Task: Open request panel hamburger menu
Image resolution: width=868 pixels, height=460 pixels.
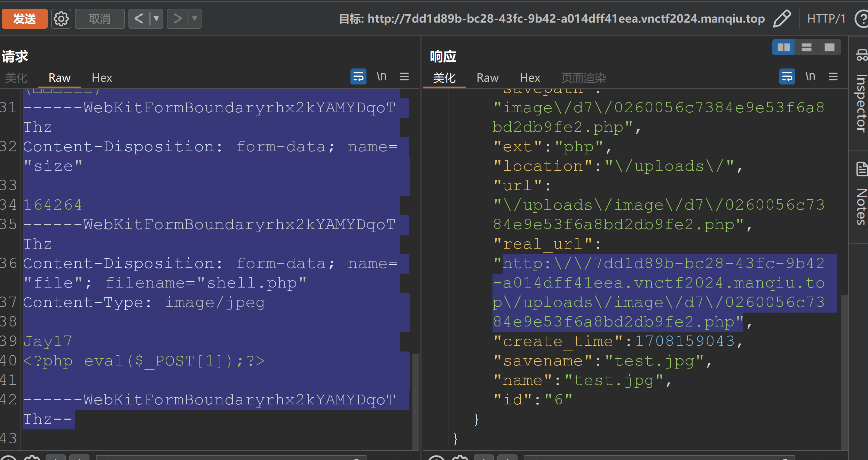Action: click(404, 76)
